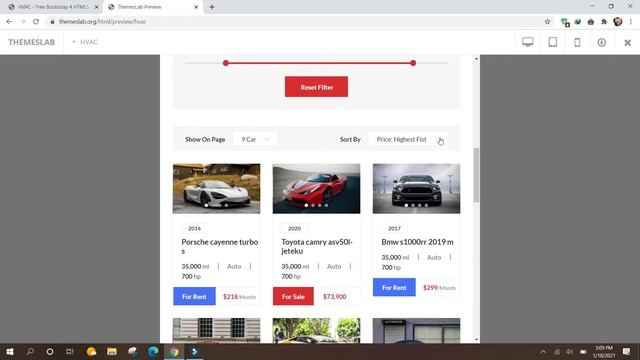Switch to tablet preview mode icon
The height and width of the screenshot is (360, 640).
tap(553, 42)
